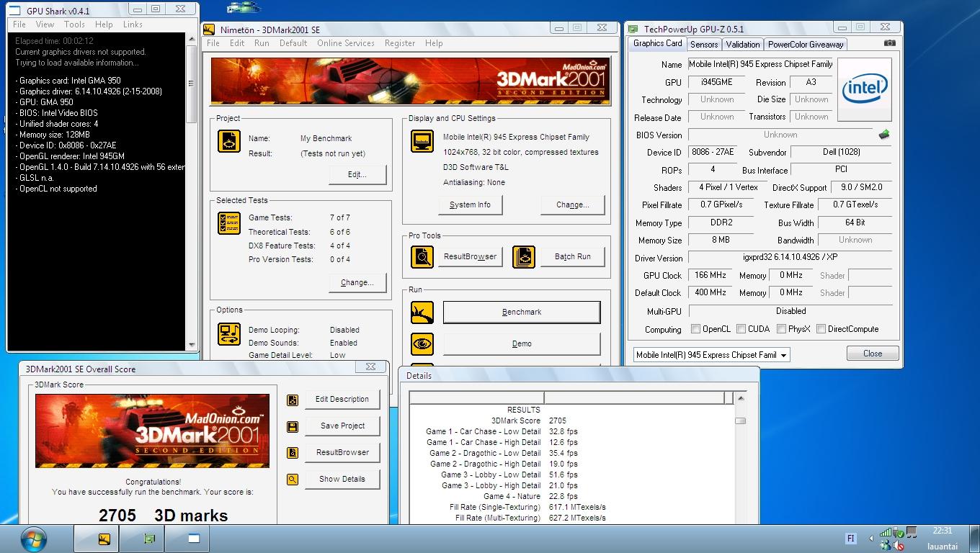Viewport: 980px width, 553px height.
Task: Click the ResultBrowser magnifier icon under Pro Tools
Action: pyautogui.click(x=422, y=257)
